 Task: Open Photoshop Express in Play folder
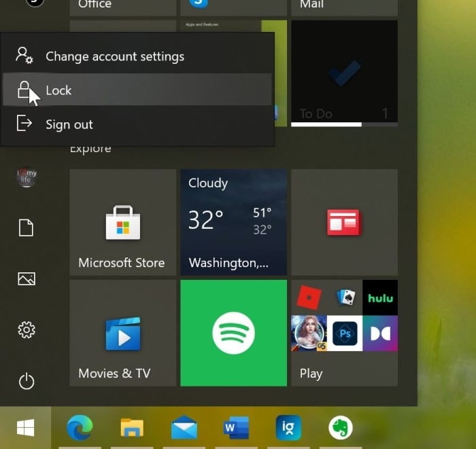point(345,334)
